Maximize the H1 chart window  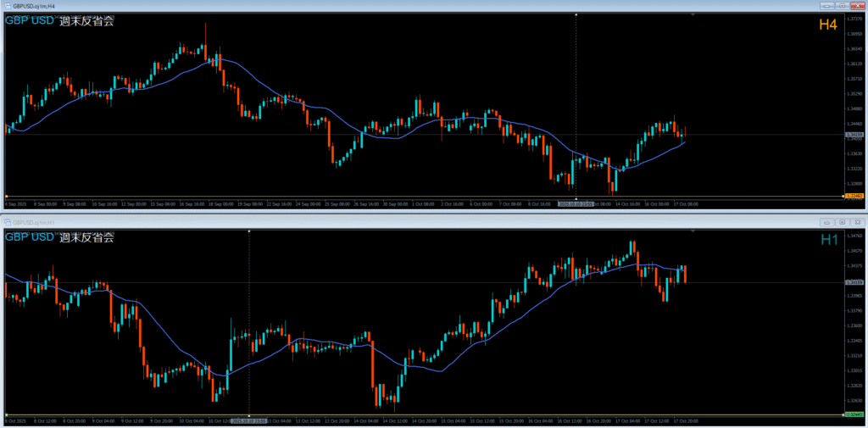(841, 222)
